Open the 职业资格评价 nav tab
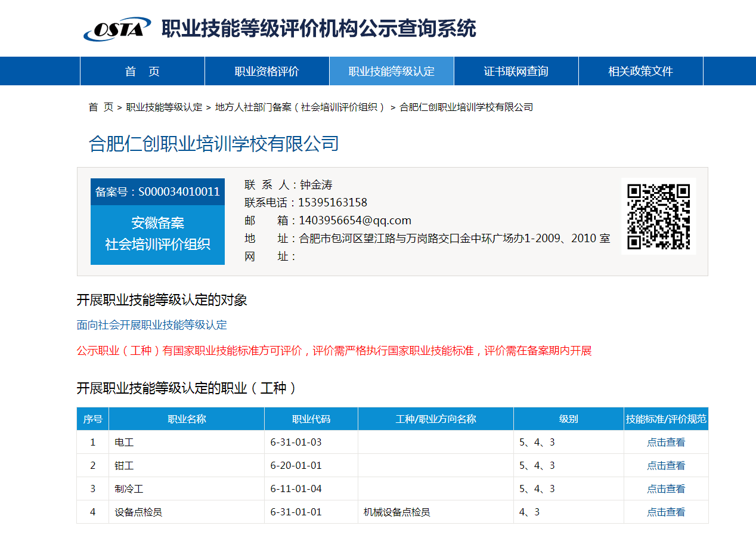 tap(267, 72)
